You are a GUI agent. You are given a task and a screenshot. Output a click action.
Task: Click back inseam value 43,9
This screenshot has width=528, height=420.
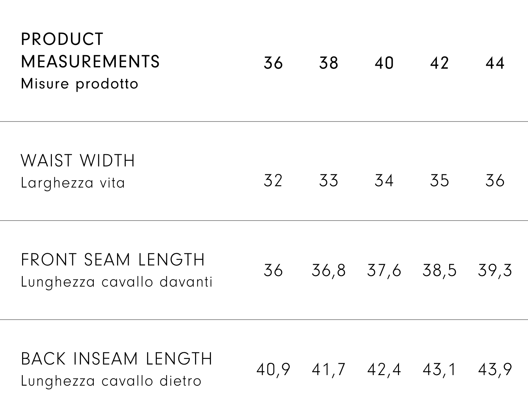495,369
